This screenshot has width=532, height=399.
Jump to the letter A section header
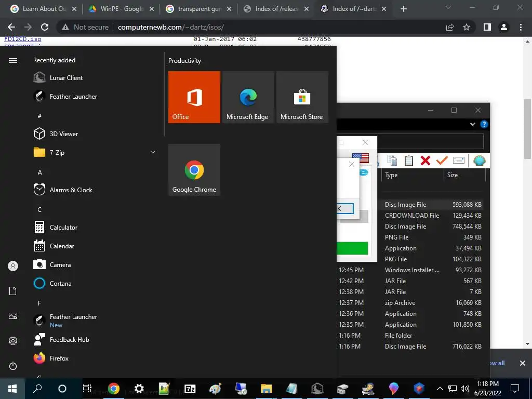pyautogui.click(x=39, y=172)
